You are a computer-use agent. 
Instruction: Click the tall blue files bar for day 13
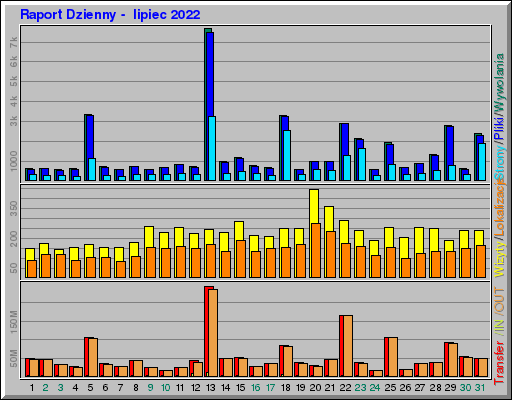tap(210, 73)
